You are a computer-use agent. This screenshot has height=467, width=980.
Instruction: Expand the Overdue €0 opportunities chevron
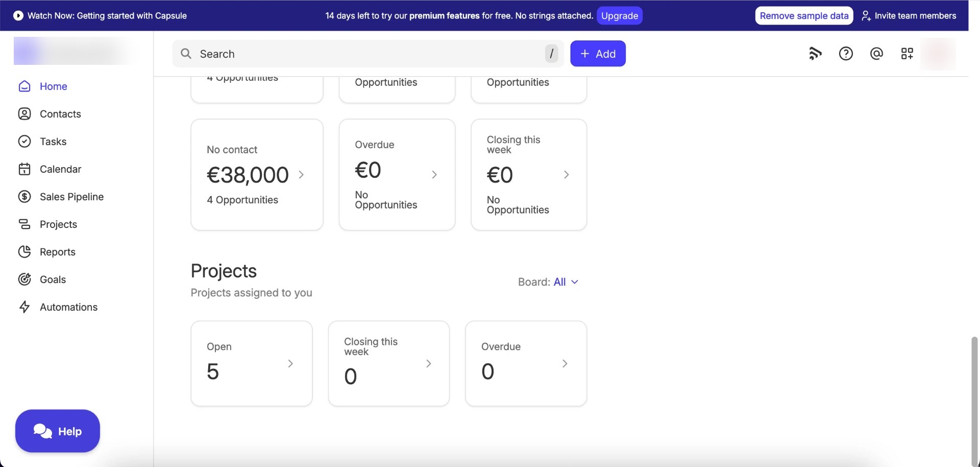pyautogui.click(x=434, y=175)
